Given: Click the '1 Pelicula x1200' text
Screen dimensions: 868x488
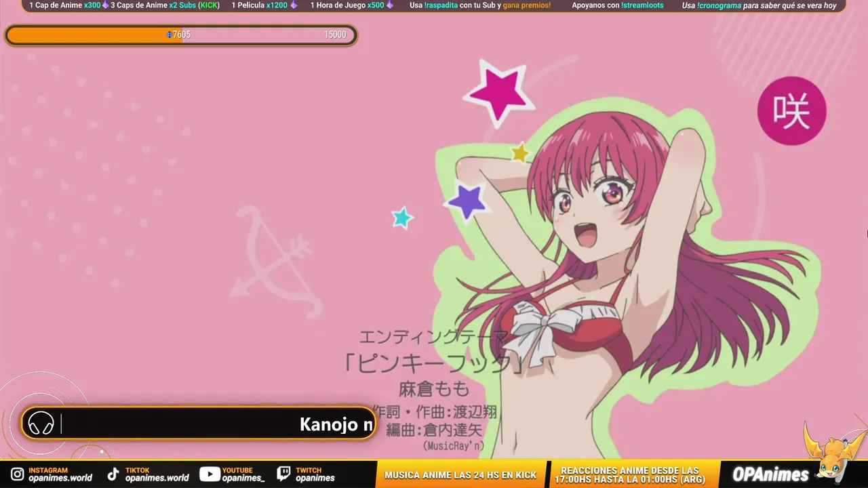Looking at the screenshot, I should pos(260,5).
